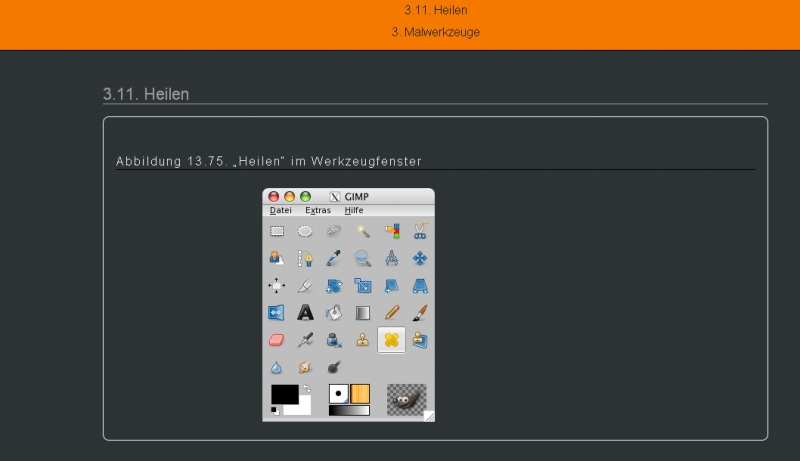
Task: Click the '3.11. Heilen' section heading
Action: tap(146, 94)
